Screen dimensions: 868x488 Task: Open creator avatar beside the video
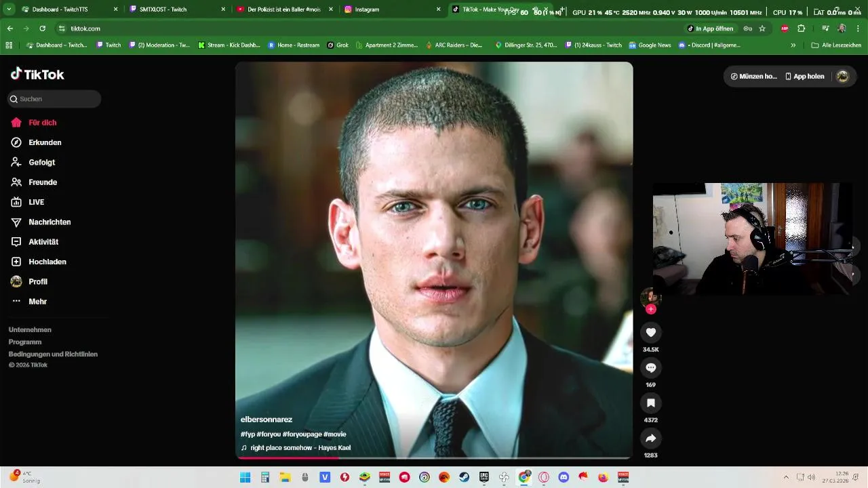tap(650, 297)
